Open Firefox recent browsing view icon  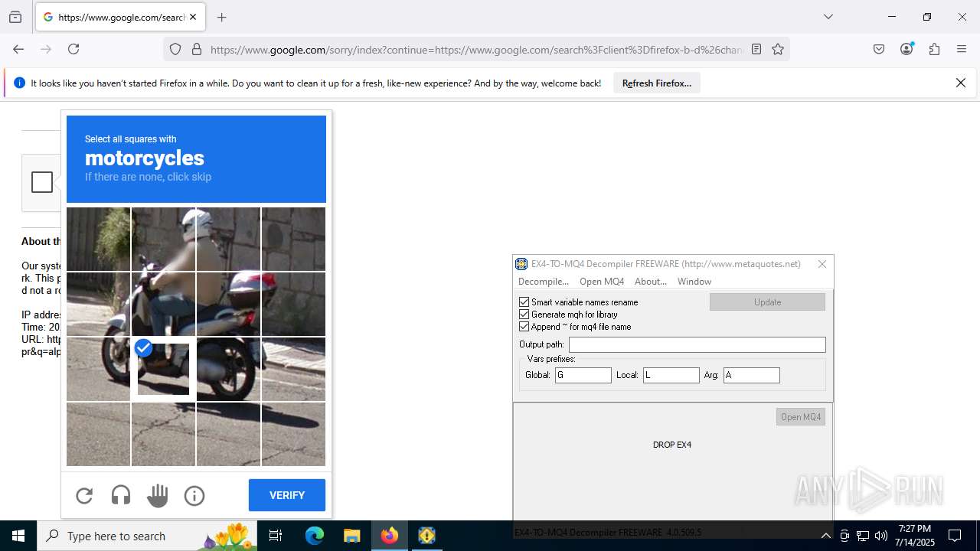point(15,17)
